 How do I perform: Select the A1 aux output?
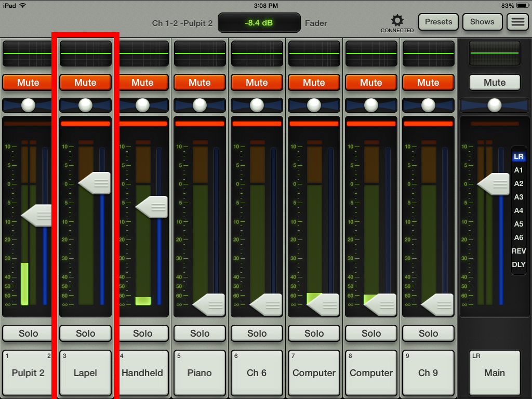518,170
